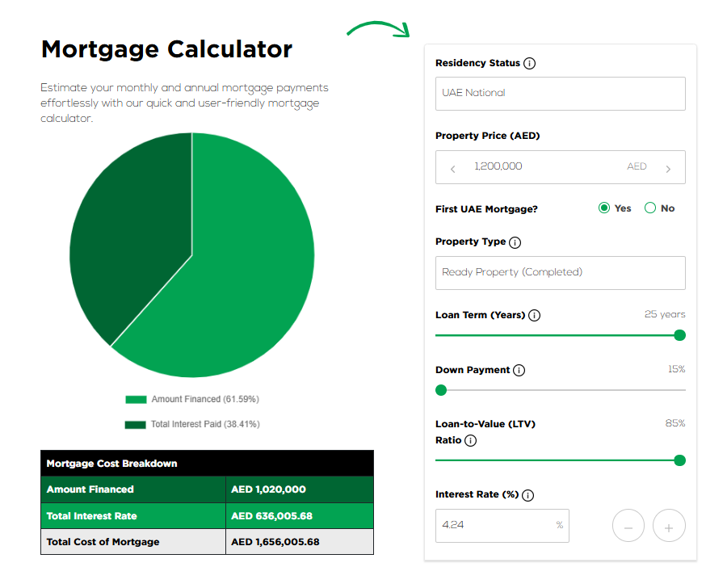Click the LTV Ratio slider handle
Image resolution: width=727 pixels, height=588 pixels.
click(x=679, y=460)
